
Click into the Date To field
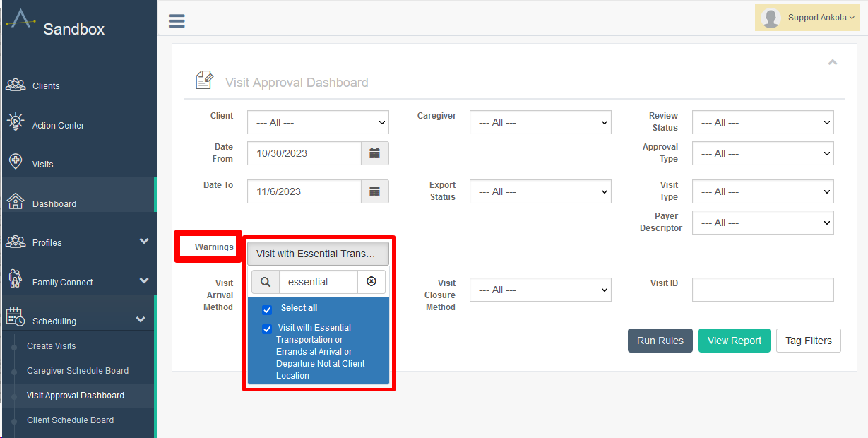[x=304, y=191]
